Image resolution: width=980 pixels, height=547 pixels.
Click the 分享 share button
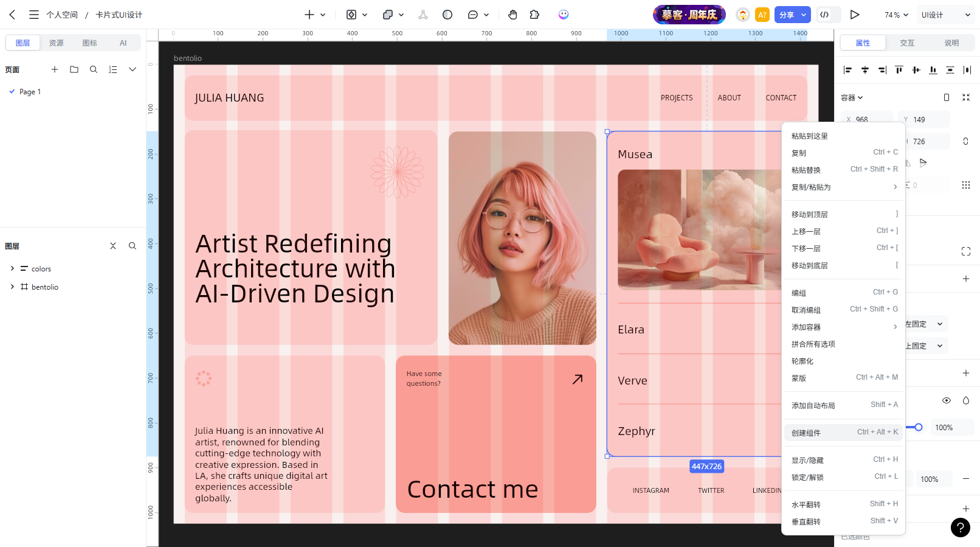coord(787,15)
